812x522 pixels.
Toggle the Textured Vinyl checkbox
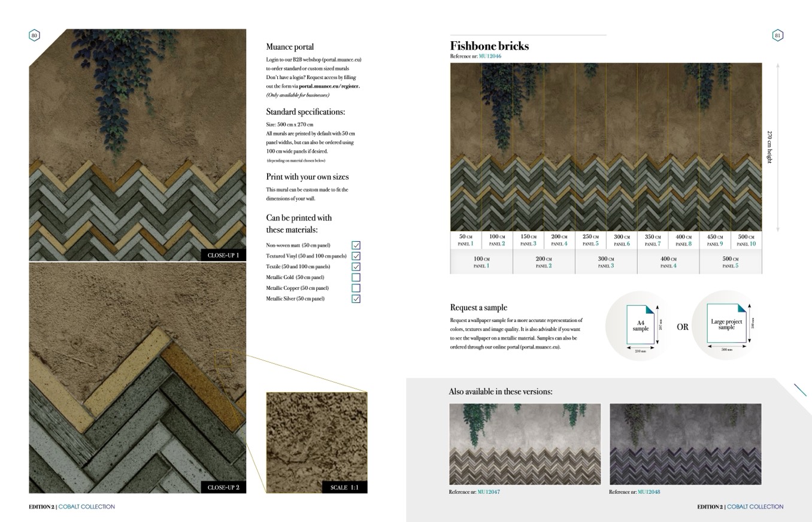[x=356, y=256]
